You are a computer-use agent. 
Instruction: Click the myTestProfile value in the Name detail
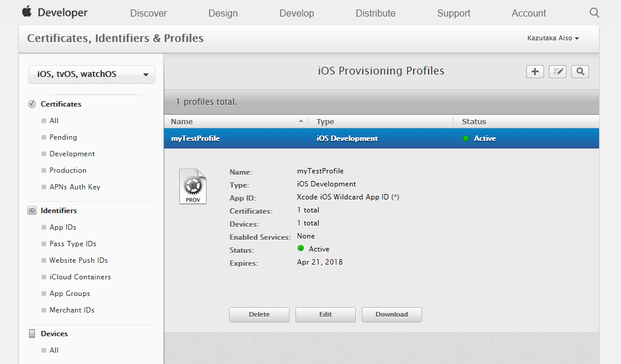tap(320, 170)
